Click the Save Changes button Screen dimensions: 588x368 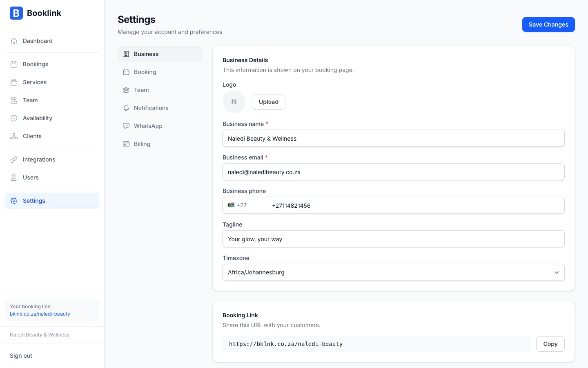tap(548, 25)
